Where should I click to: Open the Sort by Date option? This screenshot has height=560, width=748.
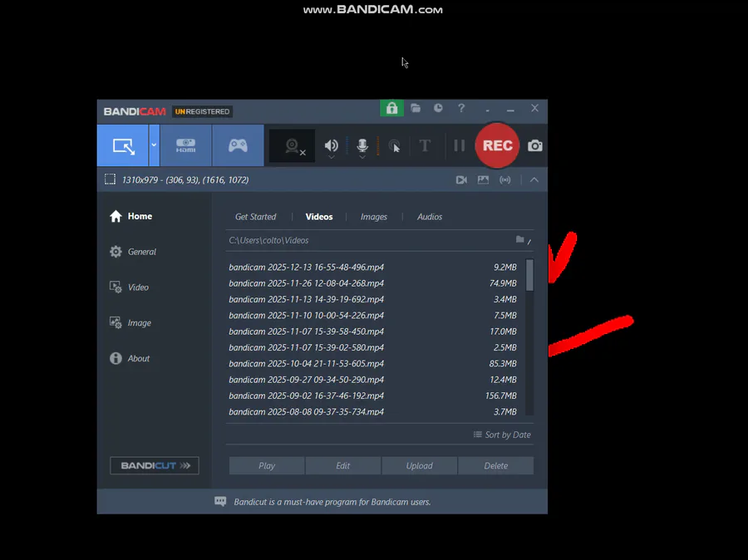[502, 435]
